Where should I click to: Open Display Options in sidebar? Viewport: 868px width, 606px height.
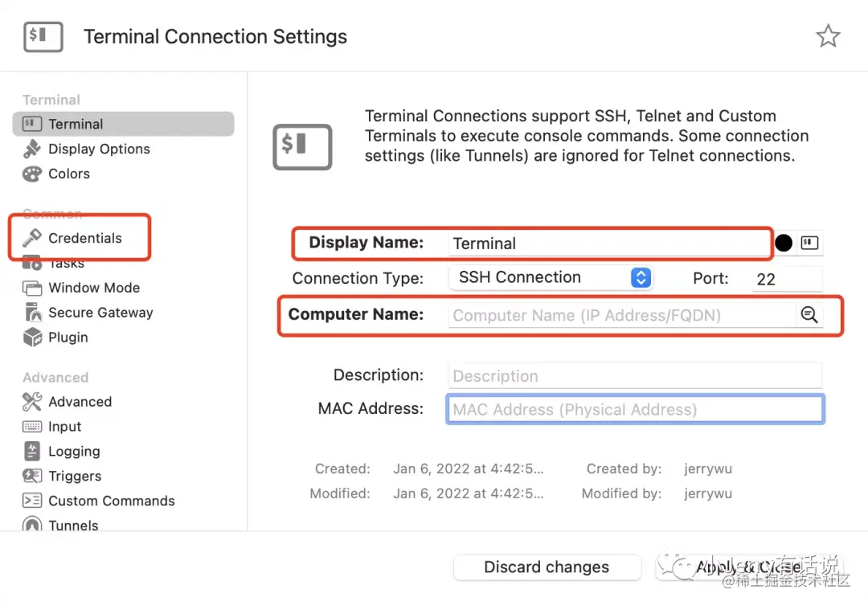[x=98, y=149]
